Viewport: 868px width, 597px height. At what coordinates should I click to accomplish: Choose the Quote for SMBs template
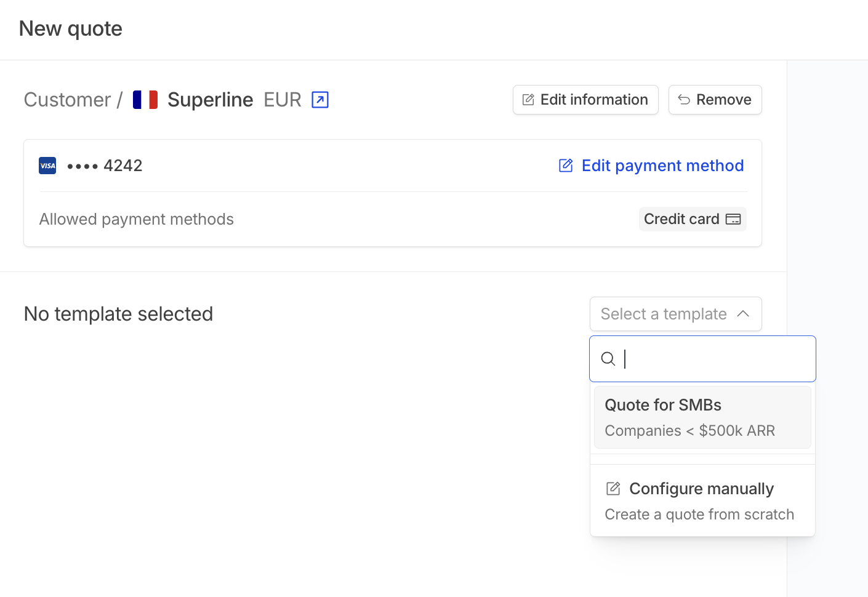click(702, 417)
